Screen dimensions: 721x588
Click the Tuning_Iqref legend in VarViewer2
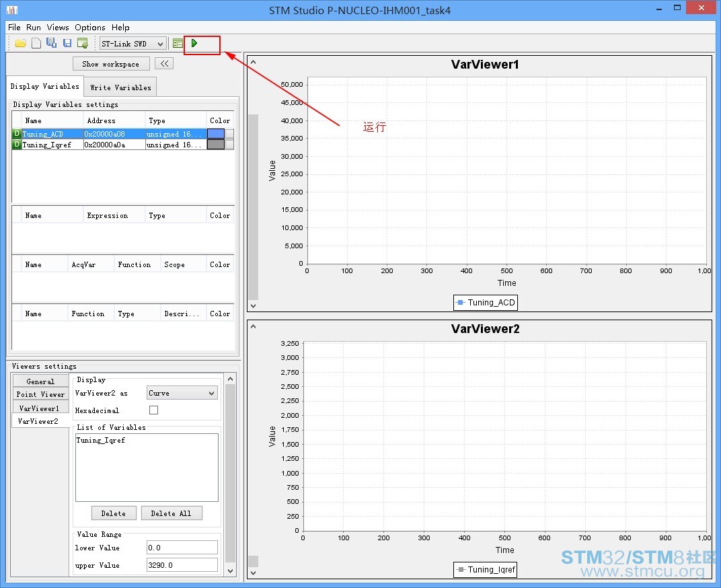click(x=486, y=570)
